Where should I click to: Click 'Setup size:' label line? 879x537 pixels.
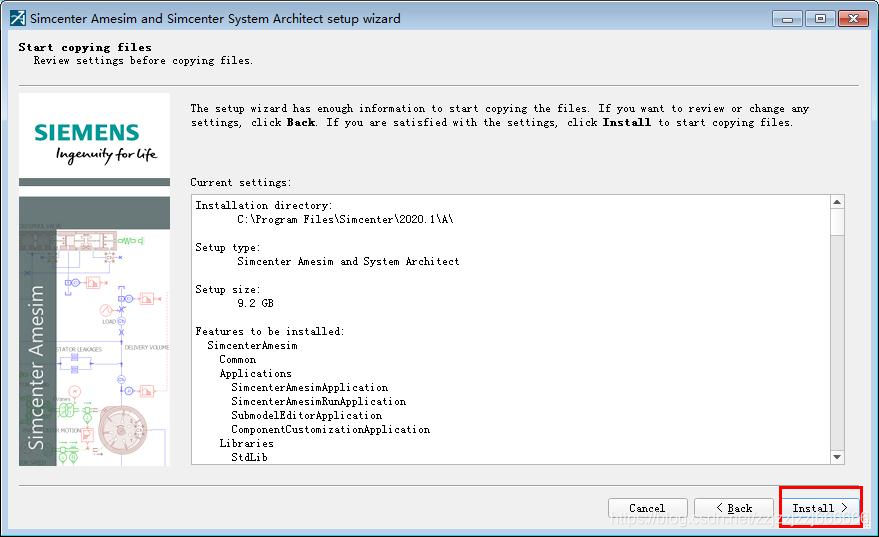coord(228,289)
